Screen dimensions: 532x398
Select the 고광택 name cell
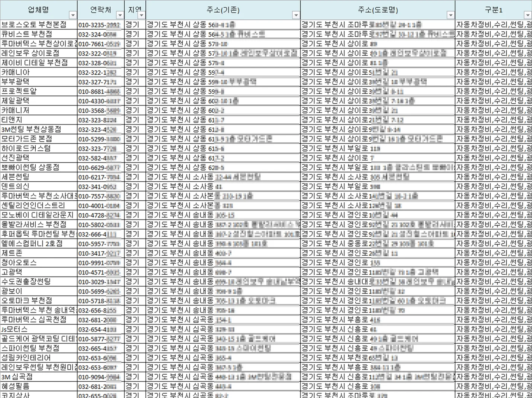(39, 272)
